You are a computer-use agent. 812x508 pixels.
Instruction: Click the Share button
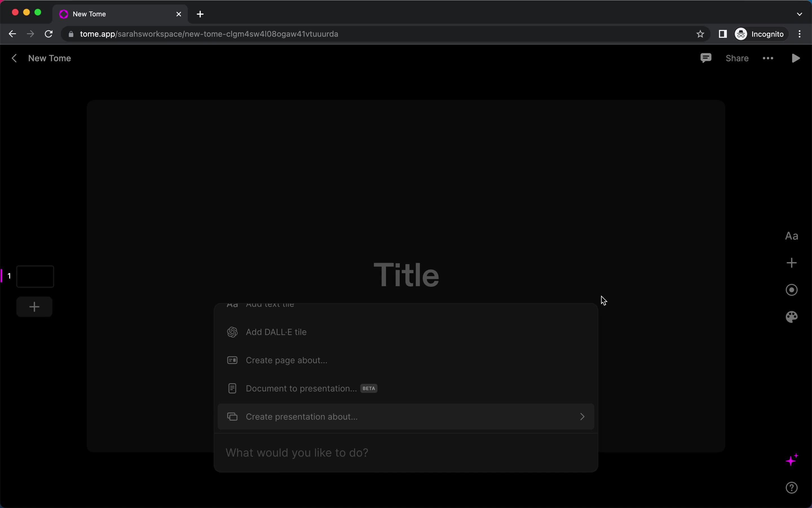(x=737, y=58)
